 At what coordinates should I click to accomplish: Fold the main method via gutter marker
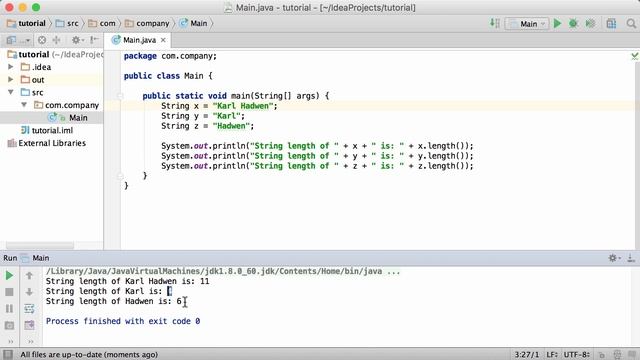click(120, 96)
